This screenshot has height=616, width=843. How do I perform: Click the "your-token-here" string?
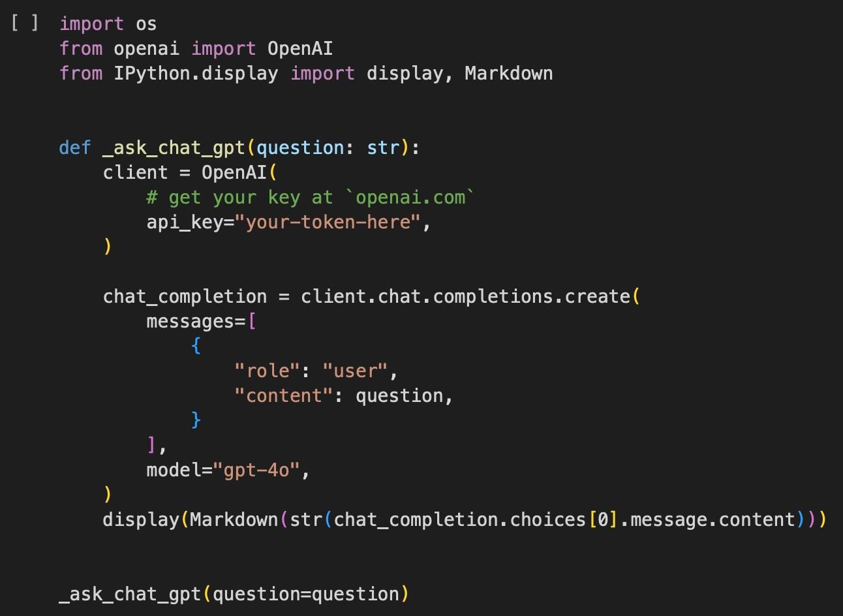[x=328, y=223]
